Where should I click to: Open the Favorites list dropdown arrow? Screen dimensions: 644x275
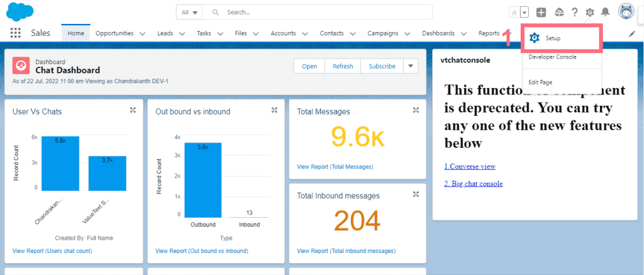525,12
